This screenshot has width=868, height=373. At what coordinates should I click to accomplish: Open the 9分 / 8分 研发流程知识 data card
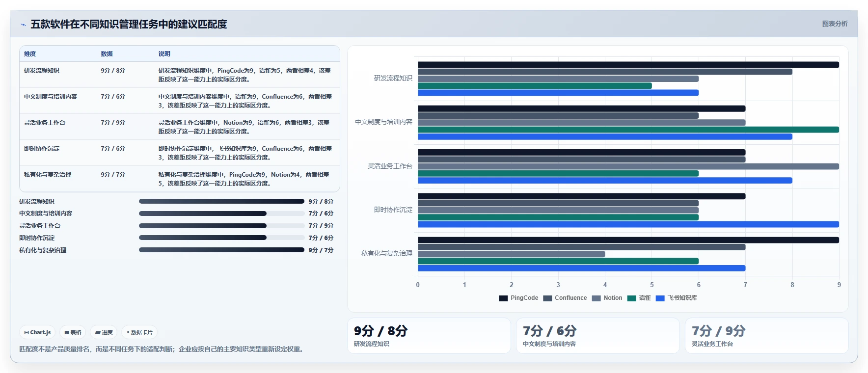click(429, 336)
